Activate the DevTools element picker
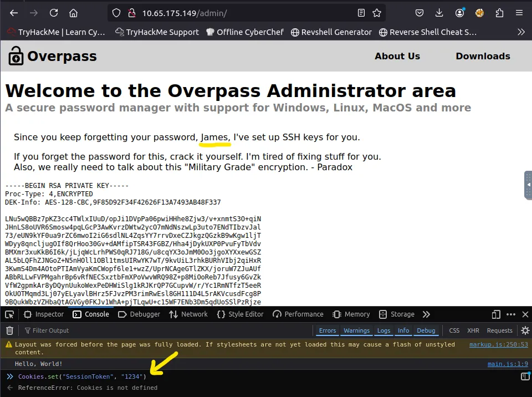This screenshot has height=397, width=532. tap(9, 314)
